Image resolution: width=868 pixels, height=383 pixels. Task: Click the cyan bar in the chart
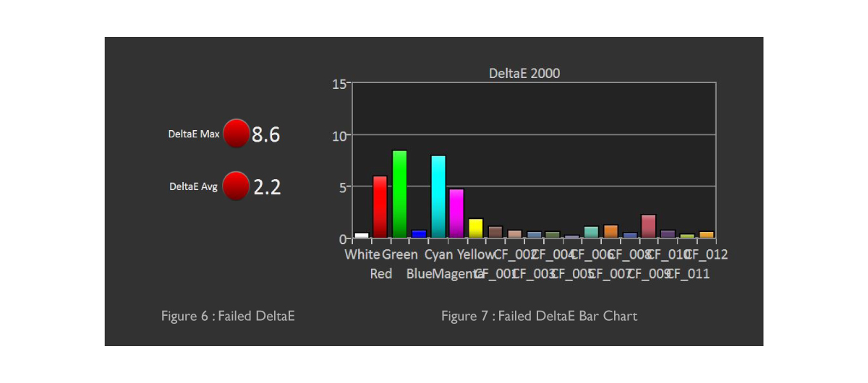click(x=438, y=197)
